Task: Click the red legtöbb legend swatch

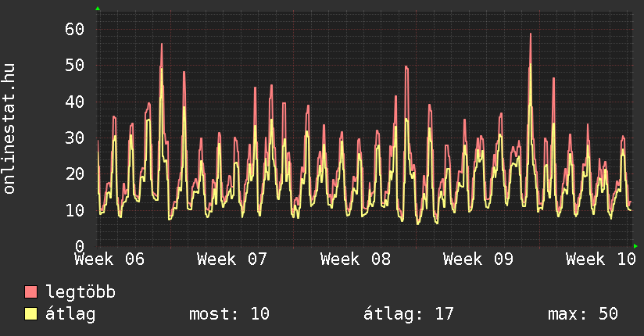Action: pos(31,292)
